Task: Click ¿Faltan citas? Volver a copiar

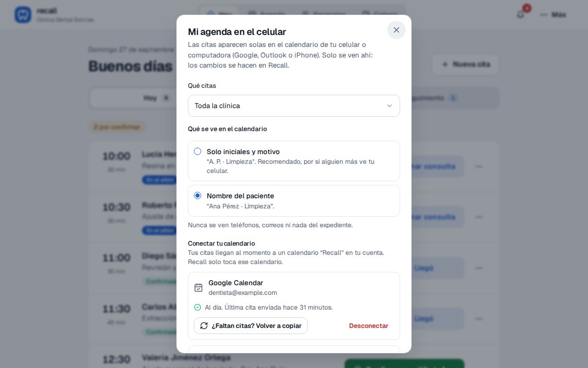Action: point(251,326)
